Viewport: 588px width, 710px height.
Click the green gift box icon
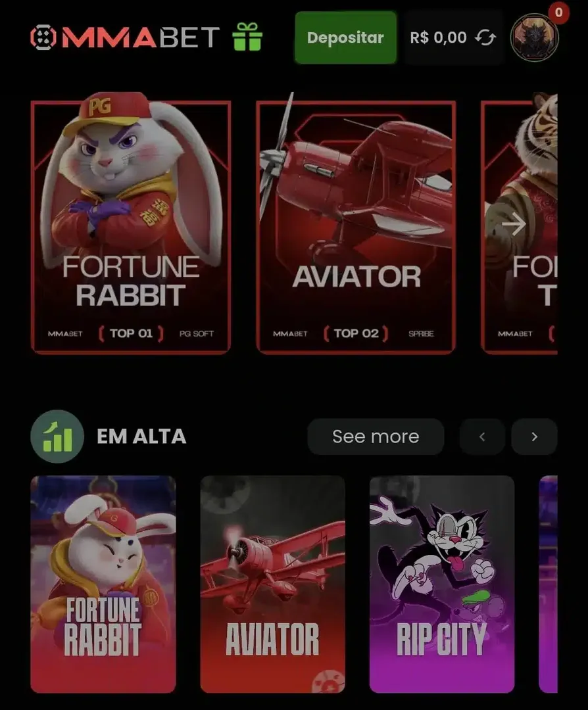[x=247, y=37]
